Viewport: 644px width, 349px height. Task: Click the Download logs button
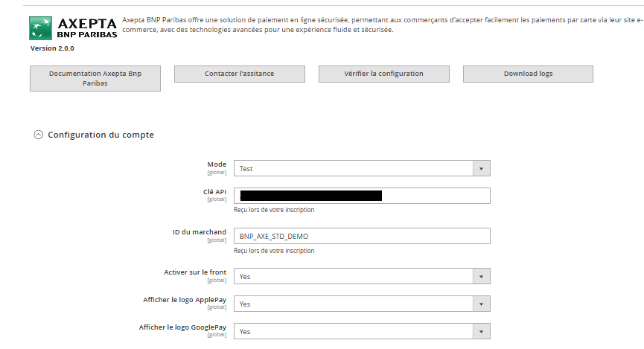tap(528, 74)
